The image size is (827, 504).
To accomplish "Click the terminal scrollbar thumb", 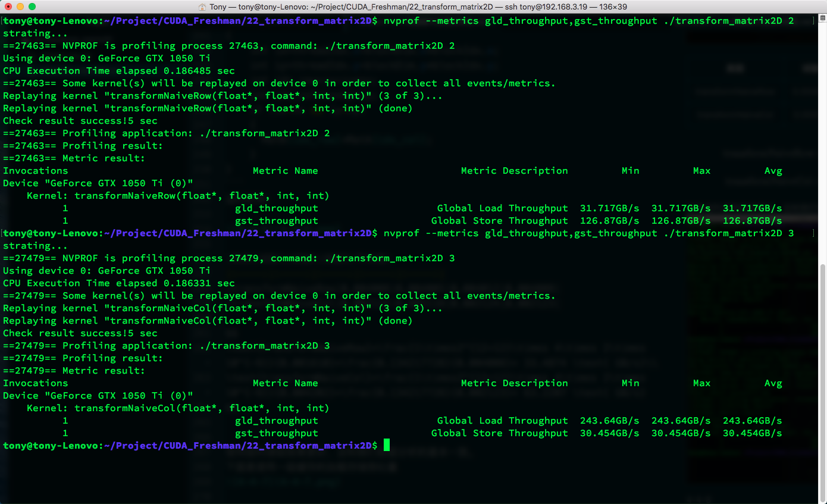I will [x=823, y=381].
